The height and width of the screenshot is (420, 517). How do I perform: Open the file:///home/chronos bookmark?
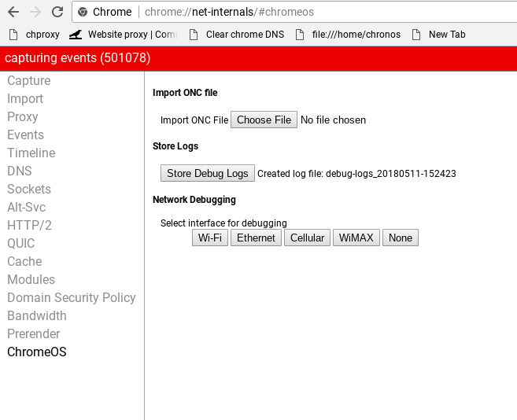[348, 35]
